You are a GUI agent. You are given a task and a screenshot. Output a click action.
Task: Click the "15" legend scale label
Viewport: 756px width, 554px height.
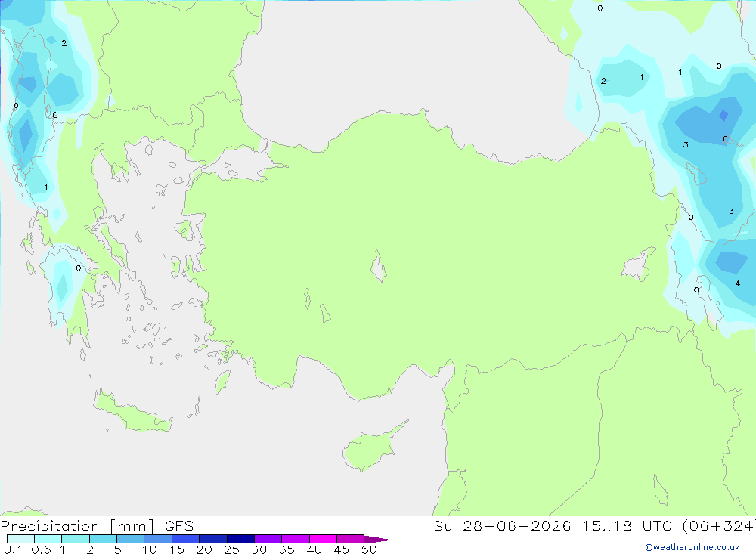pyautogui.click(x=177, y=549)
